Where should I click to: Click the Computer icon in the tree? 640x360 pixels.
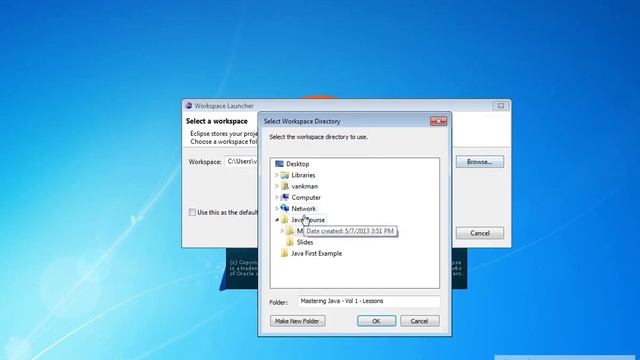click(x=285, y=197)
